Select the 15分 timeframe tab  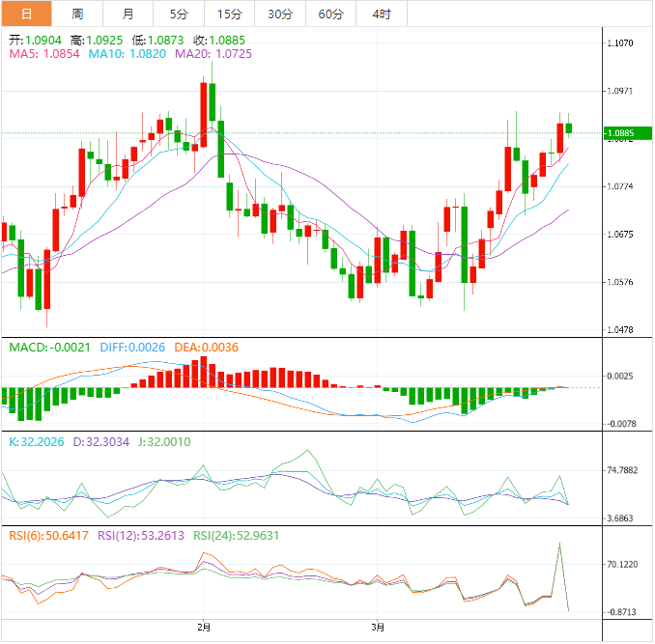(230, 14)
